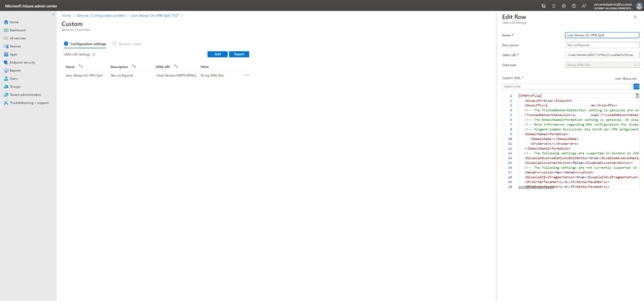Click the IPv4InterfaceMetric XML line
The height and width of the screenshot is (301, 644).
[567, 182]
